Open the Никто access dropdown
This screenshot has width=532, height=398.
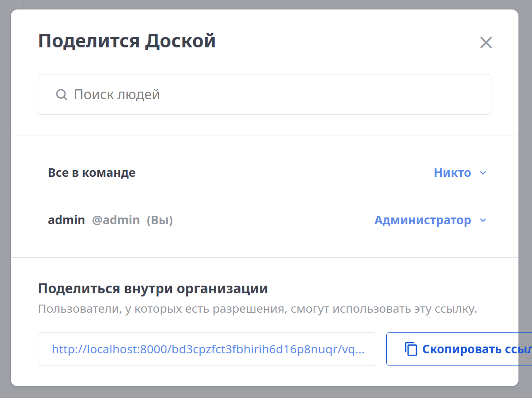pyautogui.click(x=452, y=173)
